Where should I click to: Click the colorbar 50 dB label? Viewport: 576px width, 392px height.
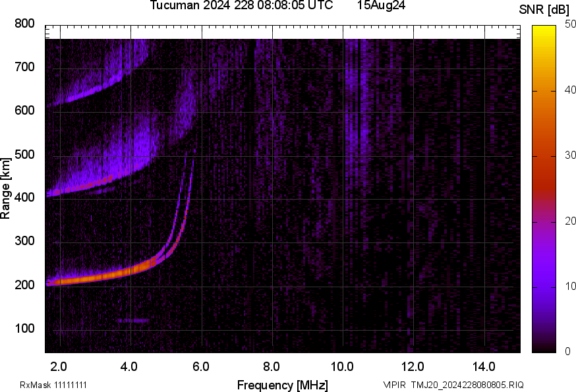pos(570,24)
